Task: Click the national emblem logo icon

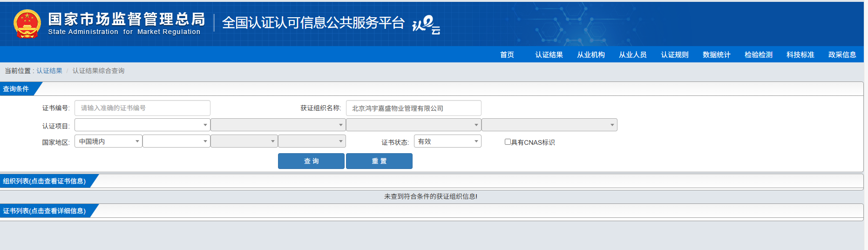Action: pyautogui.click(x=27, y=24)
